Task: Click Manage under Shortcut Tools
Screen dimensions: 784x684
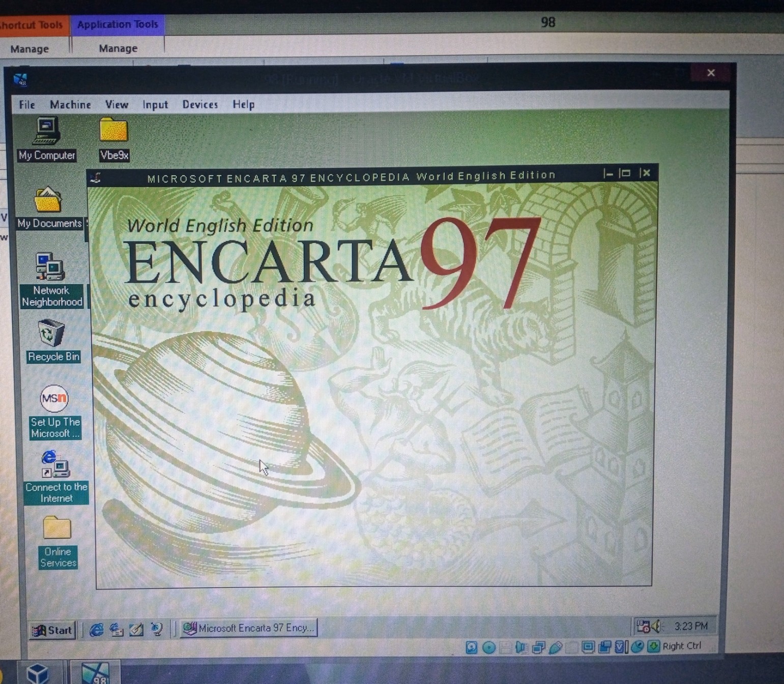Action: 30,49
